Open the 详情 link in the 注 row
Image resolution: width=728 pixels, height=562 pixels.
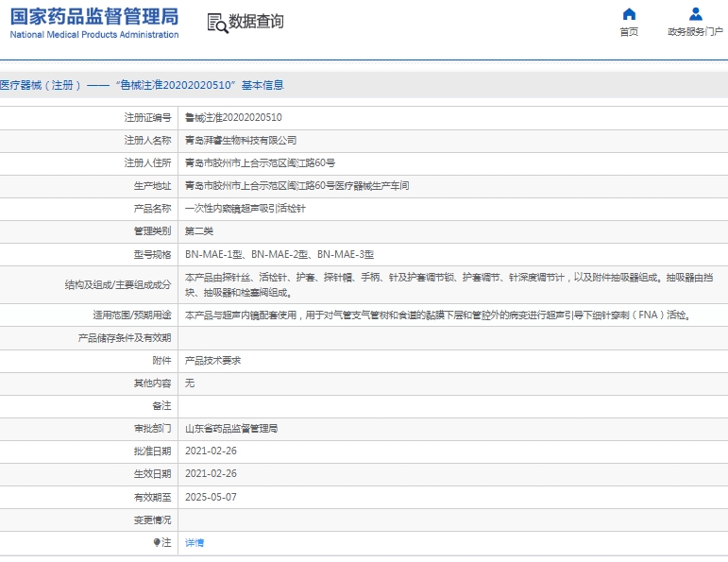pyautogui.click(x=195, y=542)
